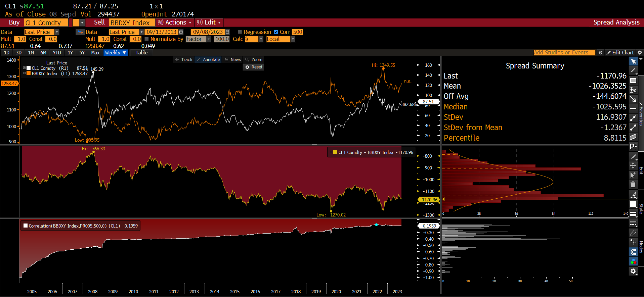The image size is (644, 297).
Task: Swap buy and sell securities arrows
Action: point(80,32)
